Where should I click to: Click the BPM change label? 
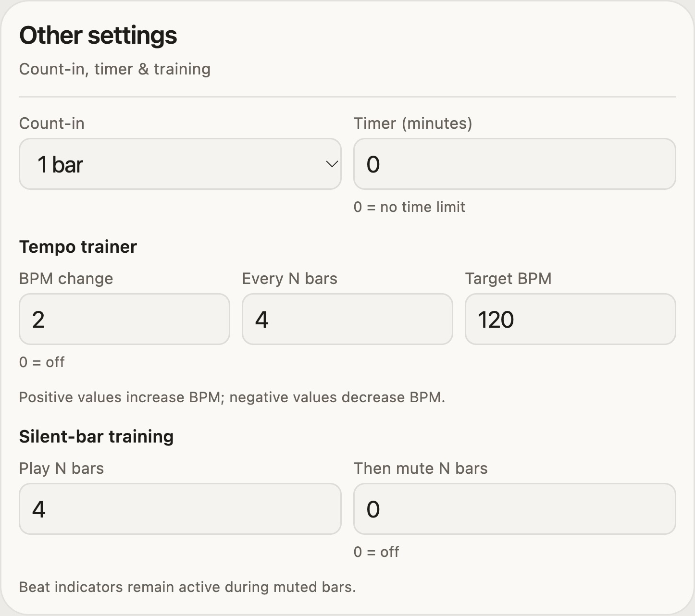click(x=66, y=279)
